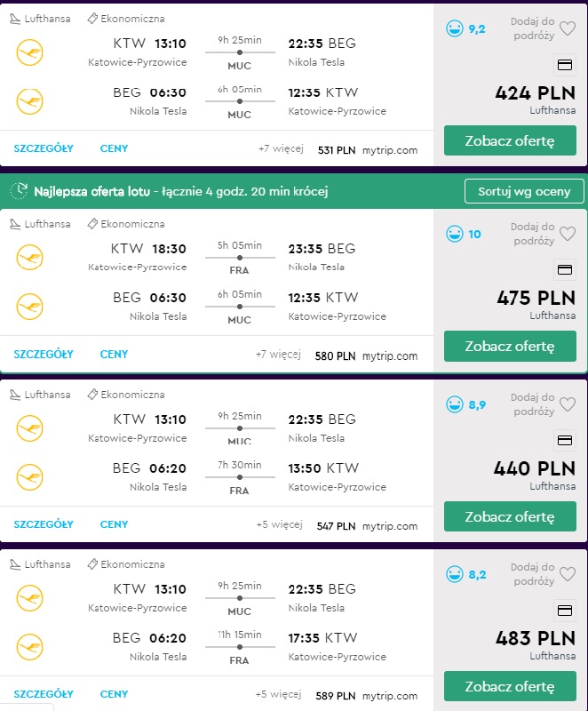Open SZCZEGÓŁY tab of the 440 PLN flight

[x=44, y=524]
